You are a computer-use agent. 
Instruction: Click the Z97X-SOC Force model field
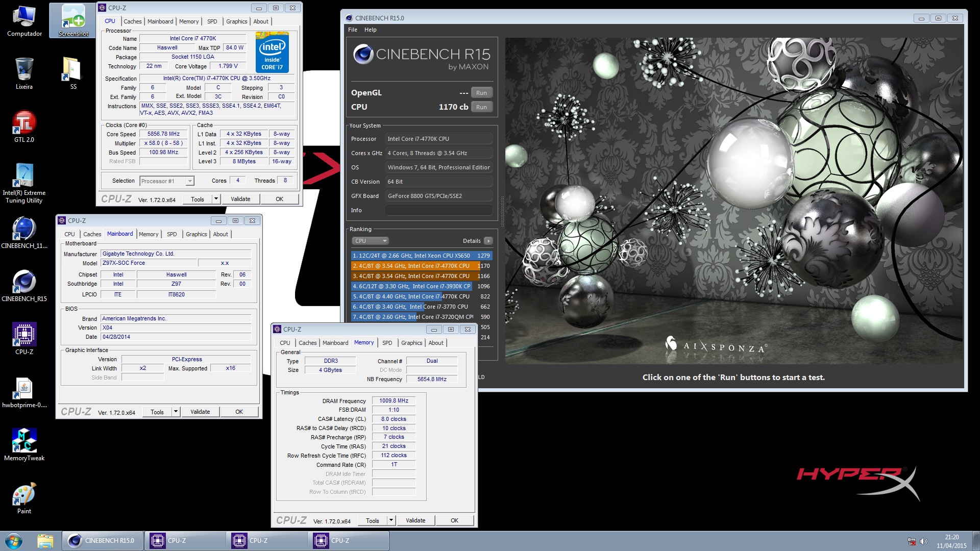[149, 263]
